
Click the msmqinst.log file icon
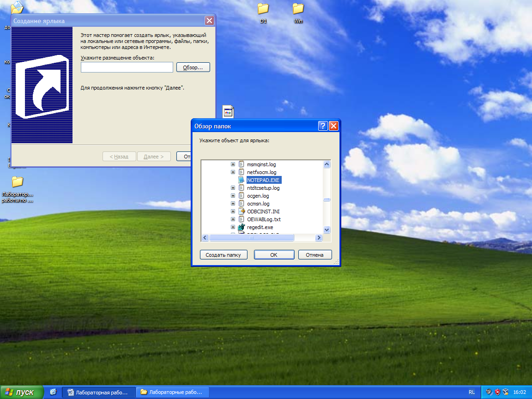tap(241, 164)
